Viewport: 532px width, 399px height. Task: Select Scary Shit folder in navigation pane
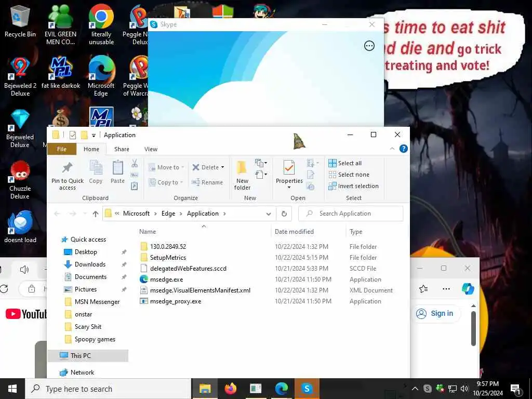tap(88, 327)
